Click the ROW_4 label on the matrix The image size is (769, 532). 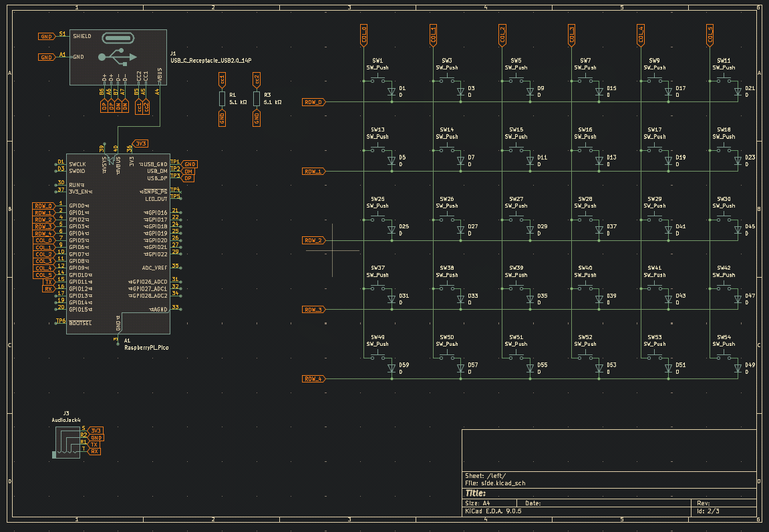(x=313, y=379)
